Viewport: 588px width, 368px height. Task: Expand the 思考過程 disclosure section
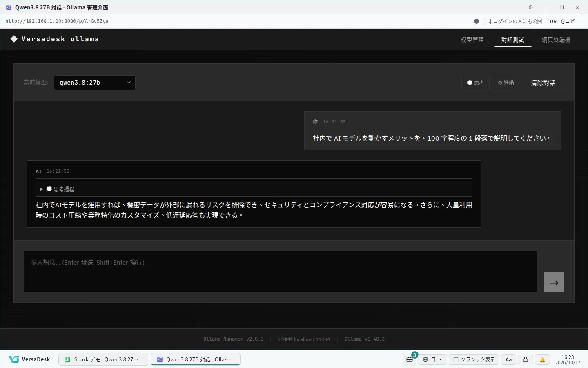[x=254, y=189]
